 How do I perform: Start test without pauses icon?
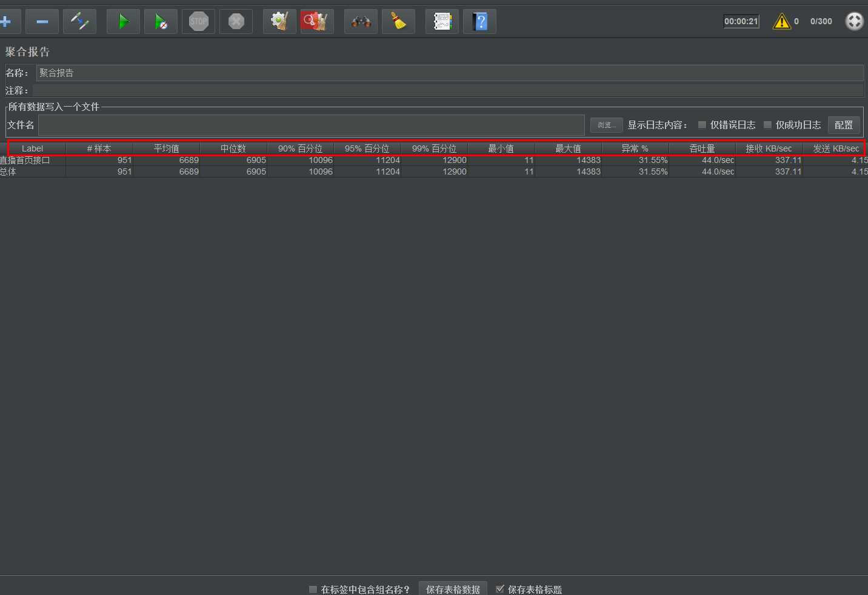pyautogui.click(x=161, y=22)
